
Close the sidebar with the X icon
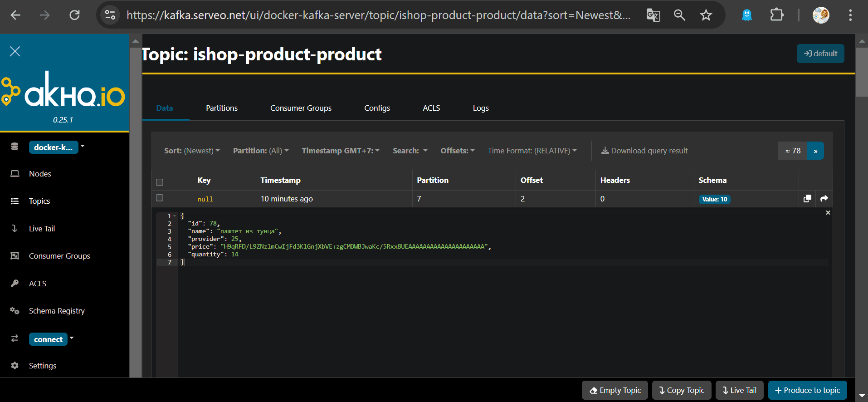pyautogui.click(x=15, y=51)
